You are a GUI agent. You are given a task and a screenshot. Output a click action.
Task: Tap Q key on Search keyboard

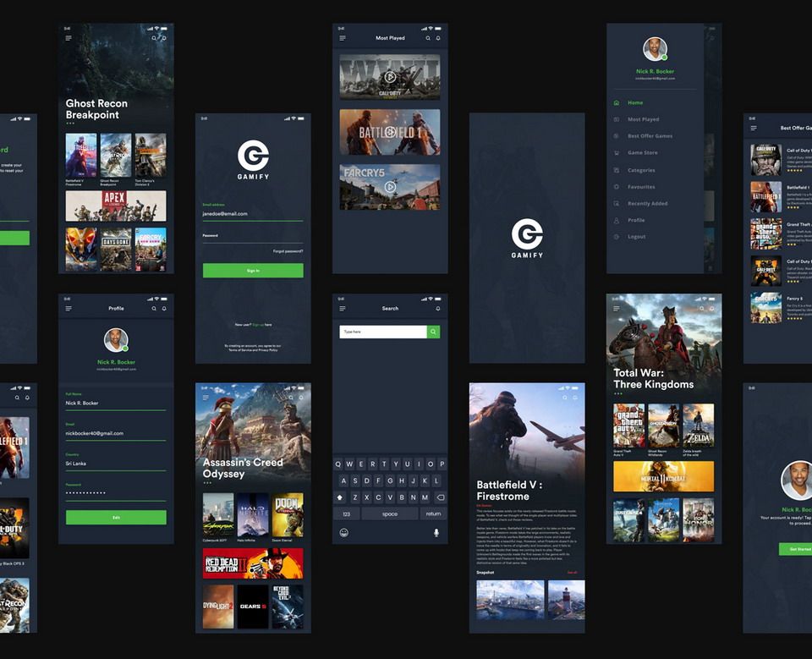click(x=338, y=464)
